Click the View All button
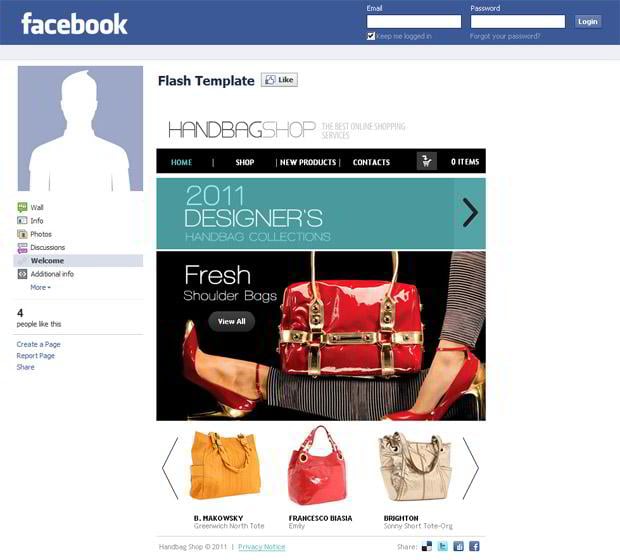The height and width of the screenshot is (560, 620). (231, 322)
